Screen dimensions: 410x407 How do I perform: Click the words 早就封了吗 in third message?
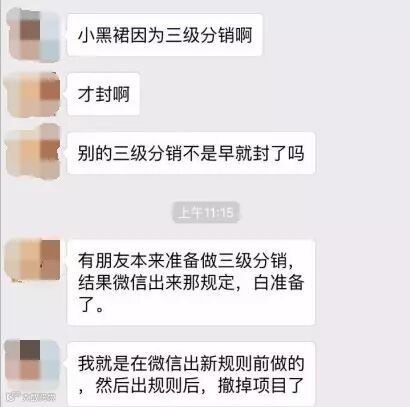tap(261, 153)
